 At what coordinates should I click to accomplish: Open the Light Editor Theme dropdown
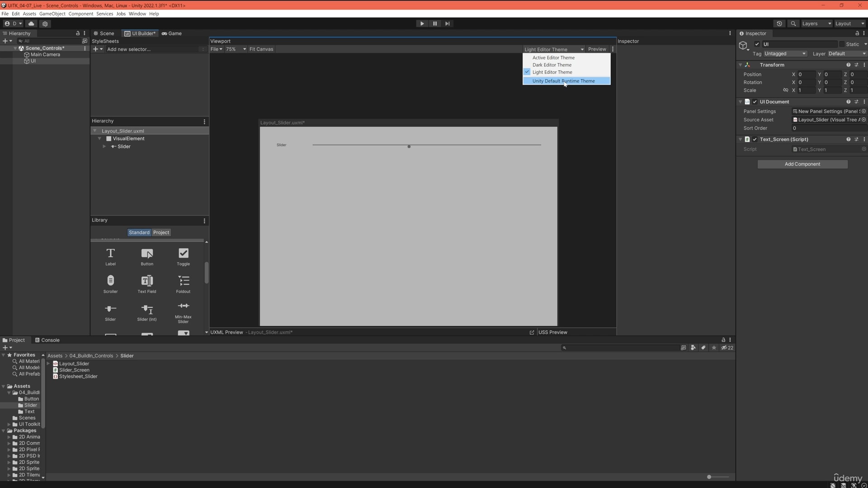[552, 49]
